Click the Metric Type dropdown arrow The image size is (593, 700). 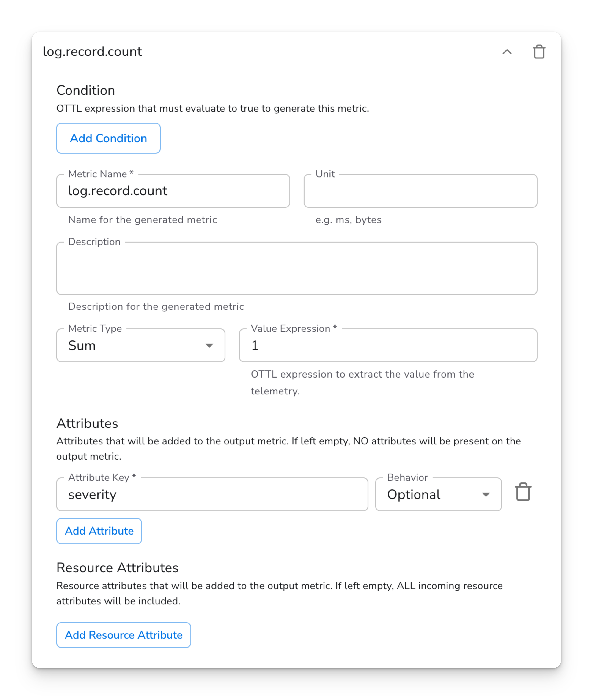209,346
